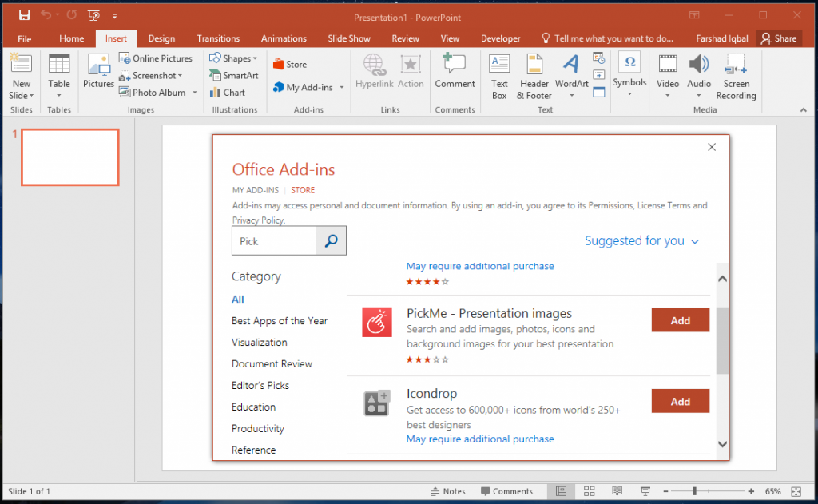Click the results list scroll down arrow
This screenshot has height=504, width=818.
point(722,445)
